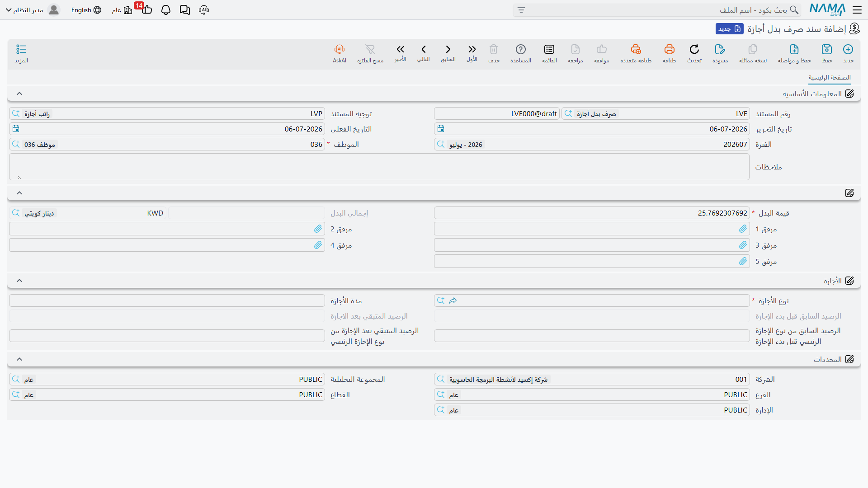Open lookup for الشركة 001
This screenshot has width=868, height=488.
(x=441, y=380)
